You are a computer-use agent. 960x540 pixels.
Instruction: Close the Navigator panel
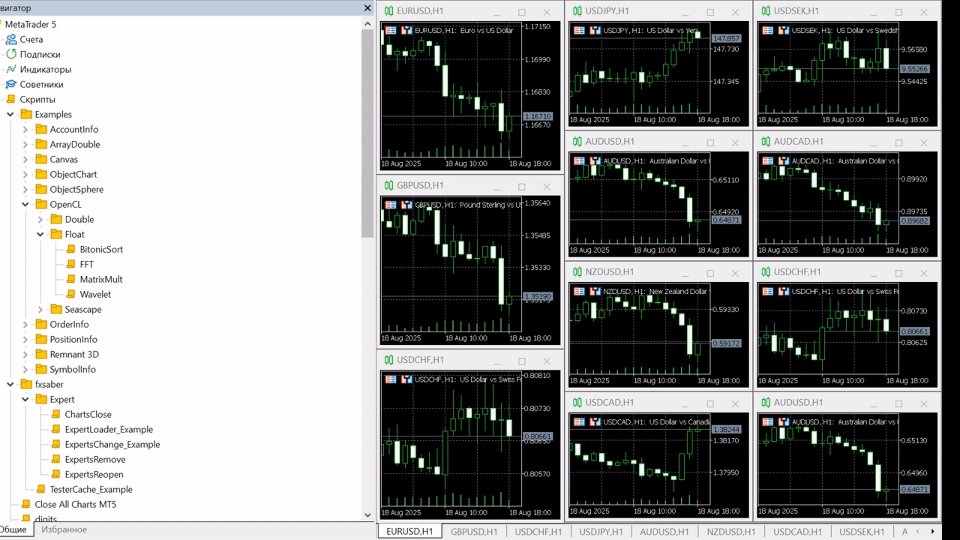(x=367, y=8)
